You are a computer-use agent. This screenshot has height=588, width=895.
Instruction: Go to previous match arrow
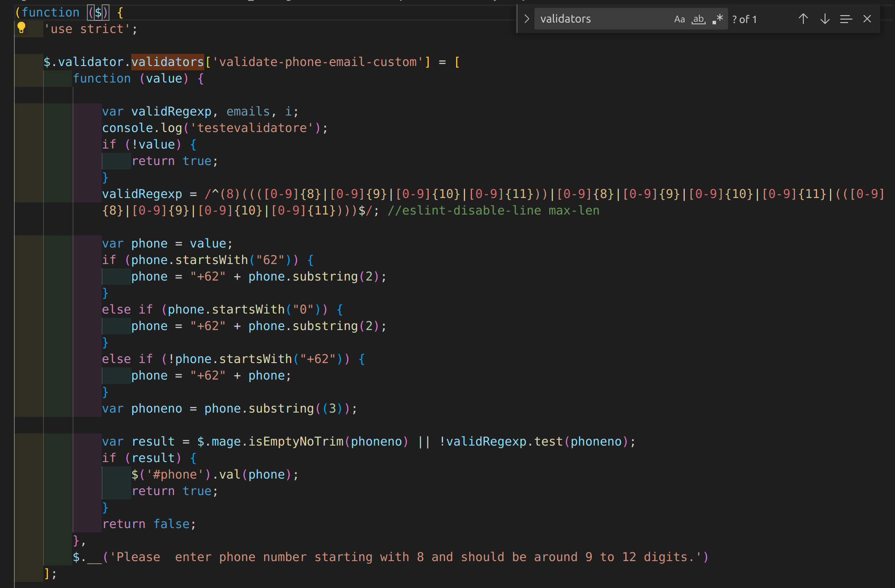803,19
